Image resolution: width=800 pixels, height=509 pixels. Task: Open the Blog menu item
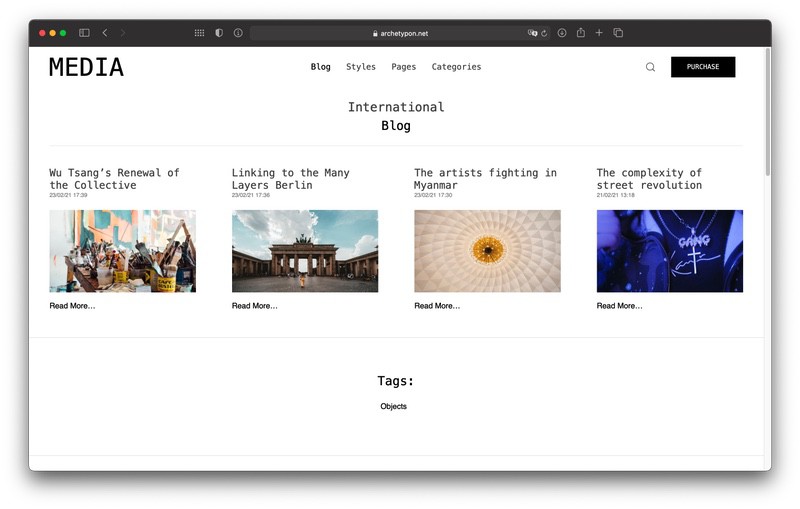point(320,67)
